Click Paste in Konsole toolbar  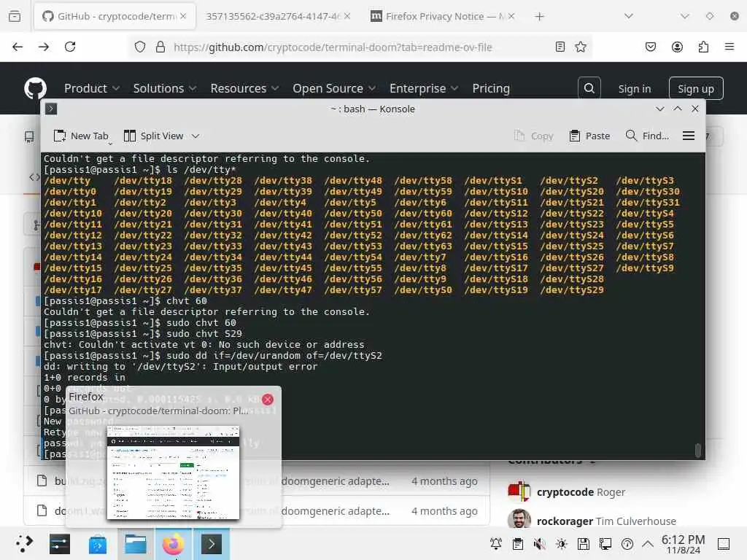589,136
